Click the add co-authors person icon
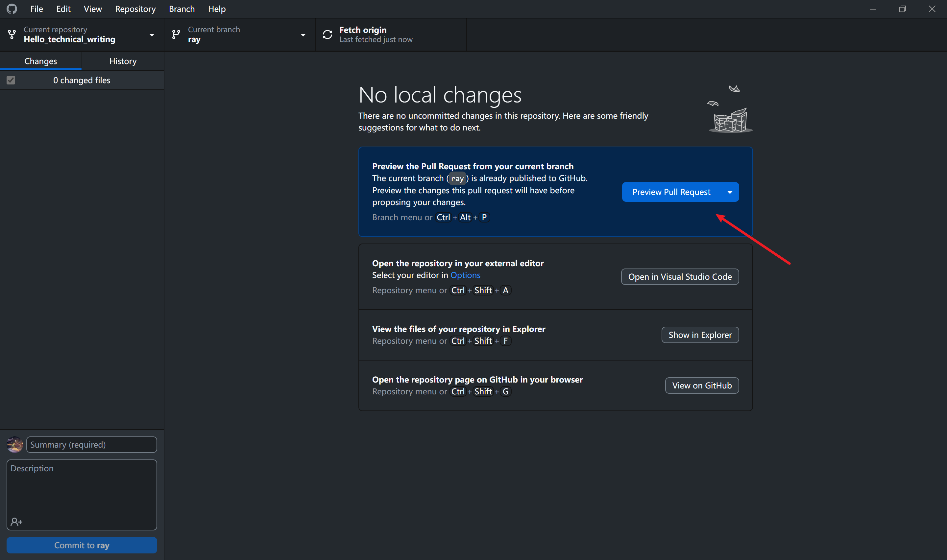Image resolution: width=947 pixels, height=560 pixels. [16, 522]
